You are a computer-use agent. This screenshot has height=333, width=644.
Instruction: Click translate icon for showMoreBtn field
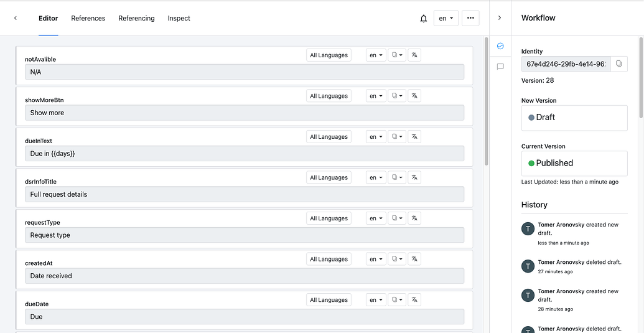click(x=414, y=96)
